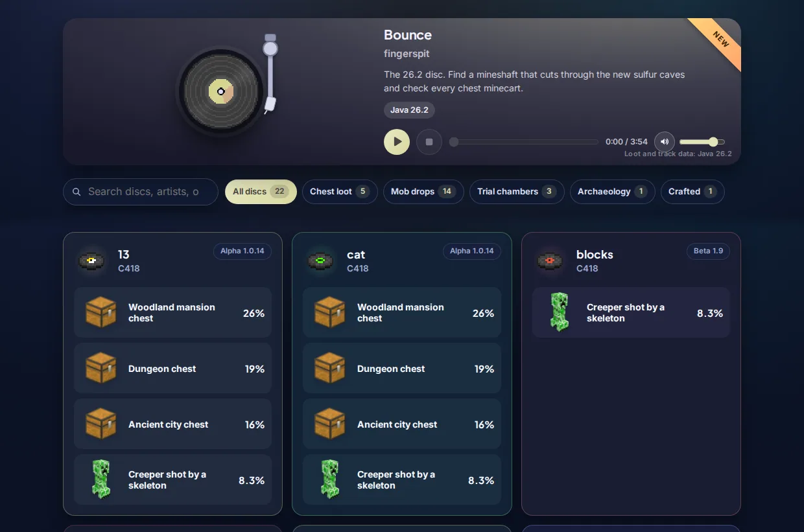The image size is (804, 532).
Task: Click the Beta 1.9 badge on blocks card
Action: click(x=708, y=251)
